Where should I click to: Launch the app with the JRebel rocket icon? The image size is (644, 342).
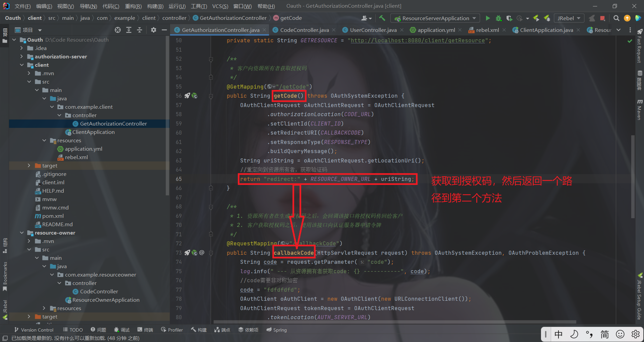[537, 18]
